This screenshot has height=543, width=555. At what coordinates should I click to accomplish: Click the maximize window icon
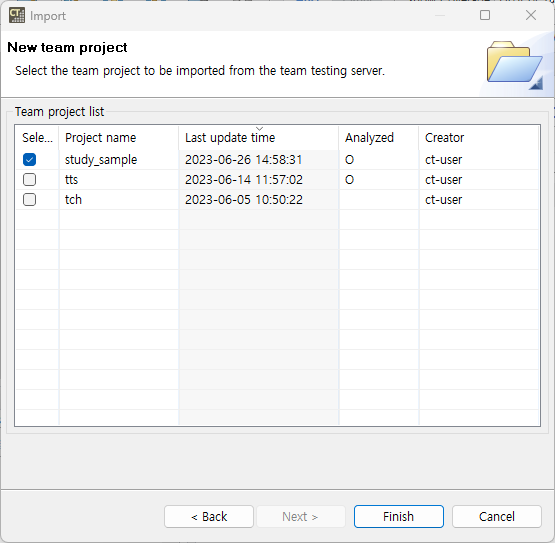[485, 15]
